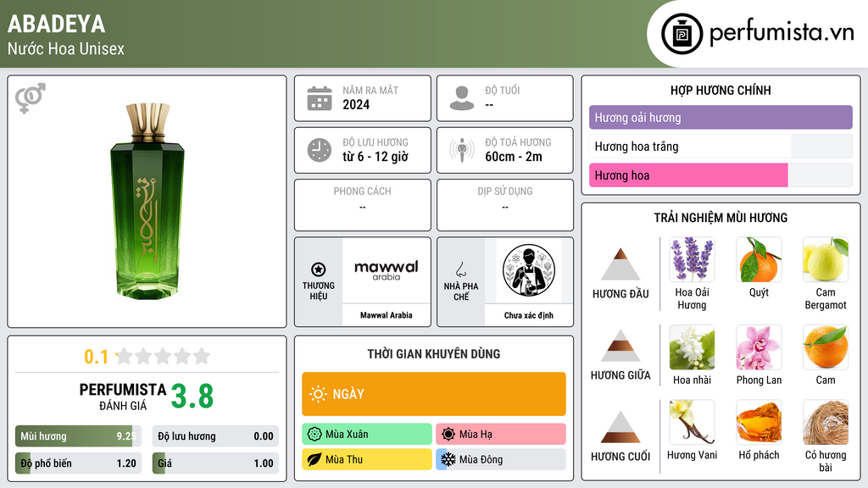This screenshot has width=868, height=488.
Task: Click the perfumer illustration avatar
Action: click(x=529, y=270)
